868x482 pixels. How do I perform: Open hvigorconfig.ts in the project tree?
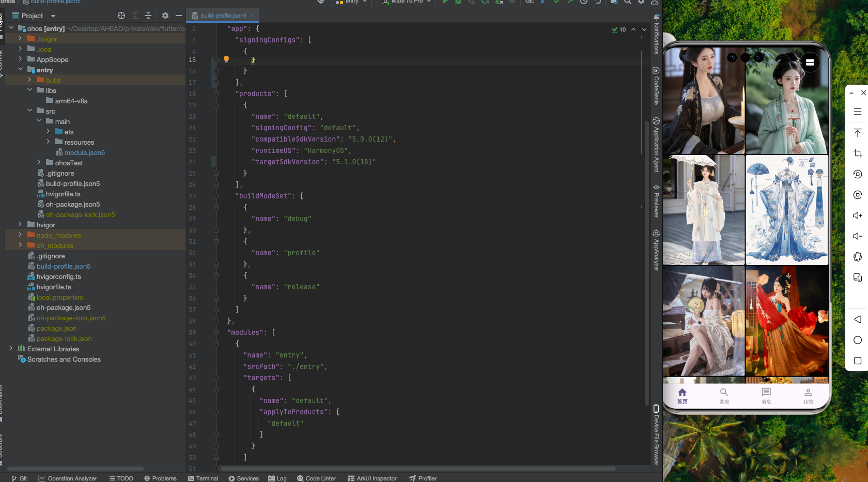coord(58,277)
